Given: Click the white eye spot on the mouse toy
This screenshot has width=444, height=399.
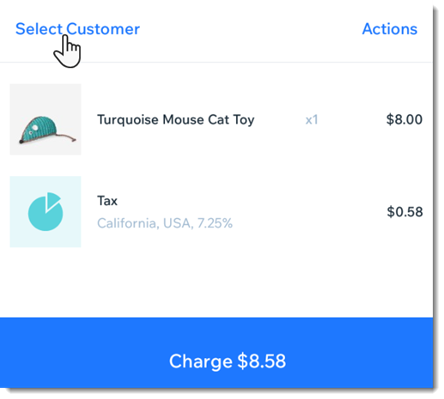Looking at the screenshot, I should point(34,127).
